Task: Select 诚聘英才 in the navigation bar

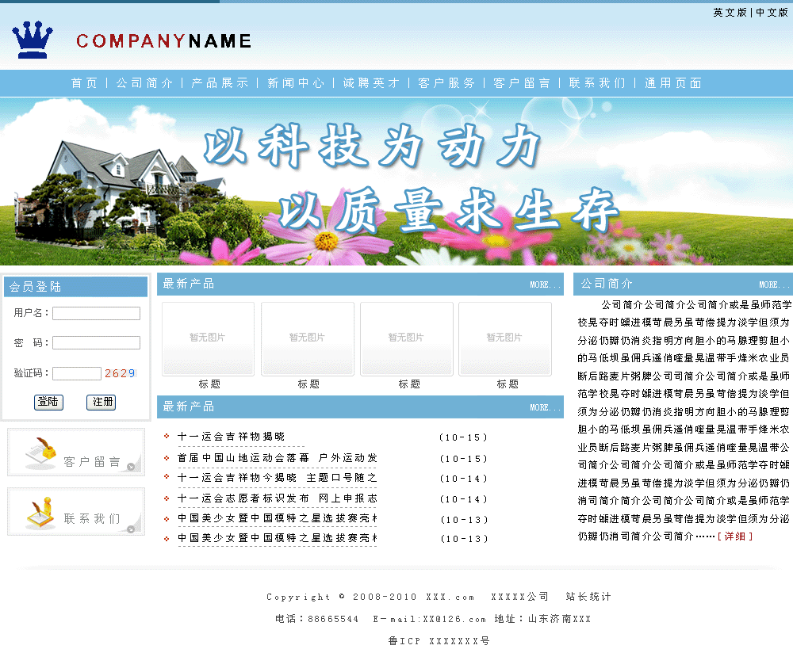Action: click(371, 83)
